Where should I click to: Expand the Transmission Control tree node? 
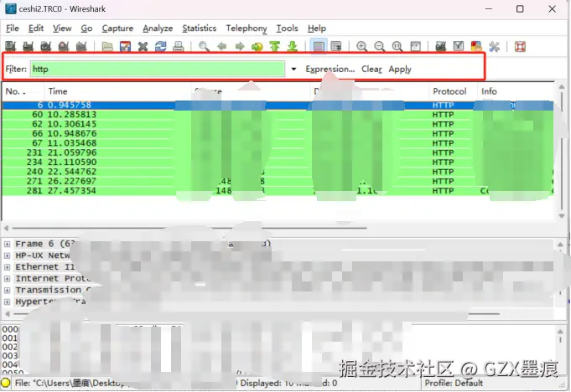[7, 290]
